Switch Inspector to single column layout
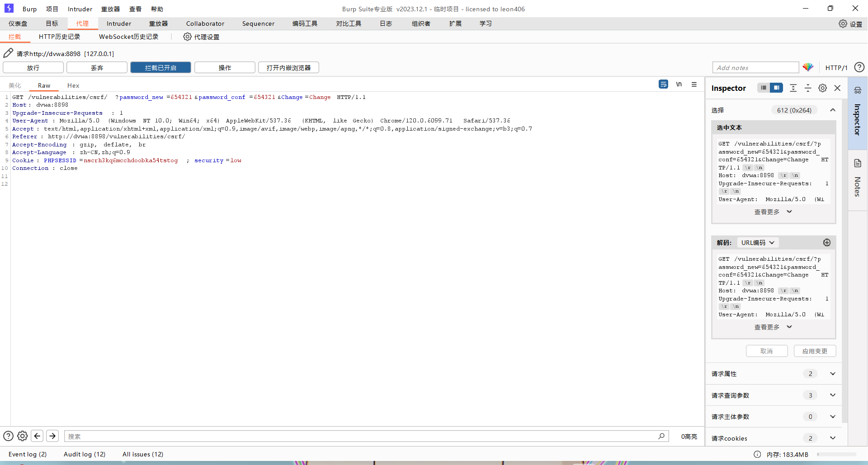The height and width of the screenshot is (465, 868). (x=764, y=88)
